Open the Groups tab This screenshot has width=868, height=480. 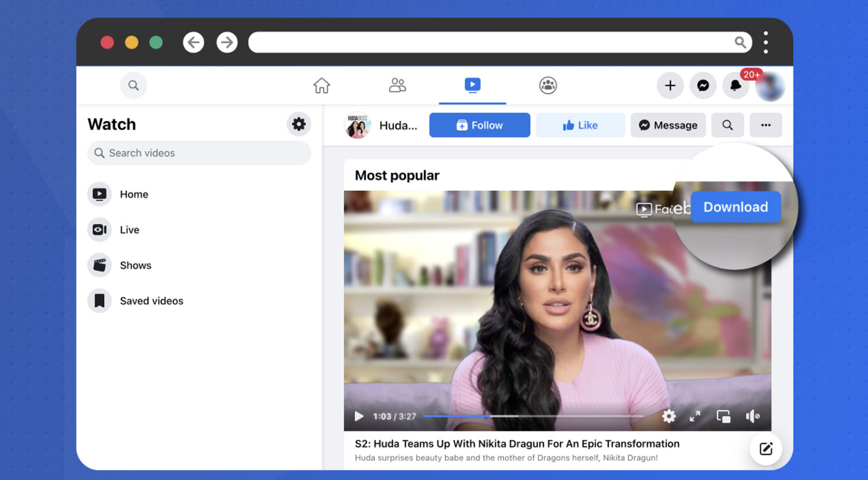pyautogui.click(x=548, y=86)
